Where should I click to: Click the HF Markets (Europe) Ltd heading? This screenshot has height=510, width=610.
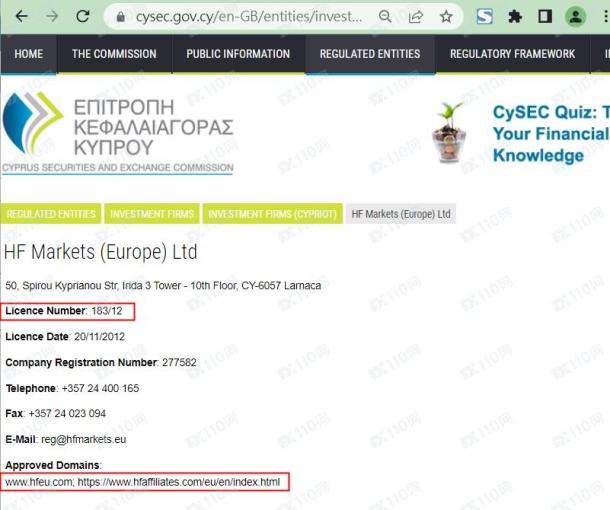pos(101,252)
